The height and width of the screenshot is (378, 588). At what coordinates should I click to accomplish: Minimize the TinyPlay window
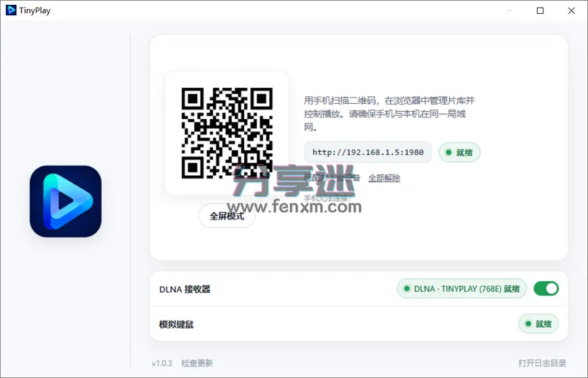point(509,10)
